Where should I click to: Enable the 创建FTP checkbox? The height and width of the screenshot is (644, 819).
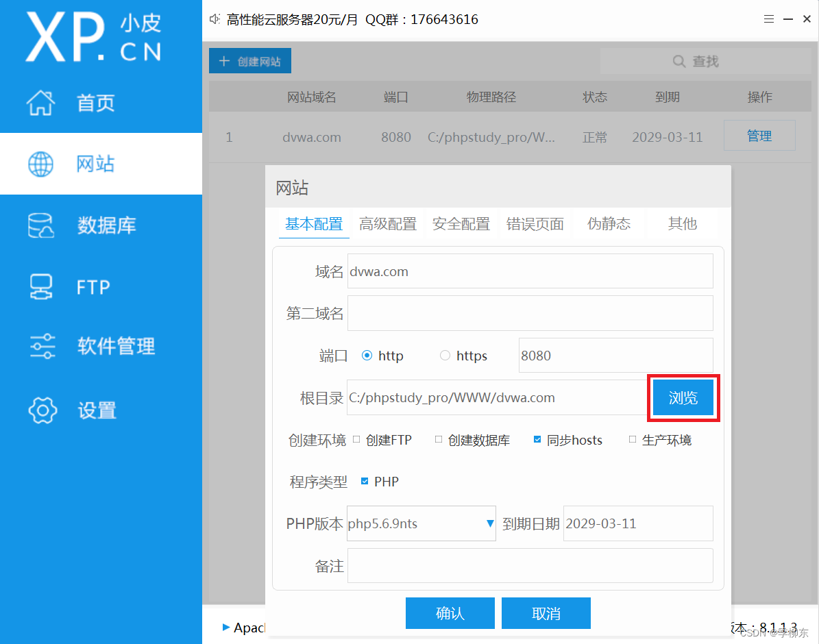[357, 439]
